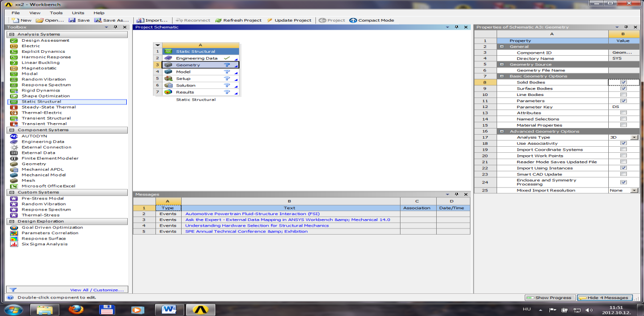Select Shape Optimization in the Toolbox
The image size is (644, 316).
point(45,96)
